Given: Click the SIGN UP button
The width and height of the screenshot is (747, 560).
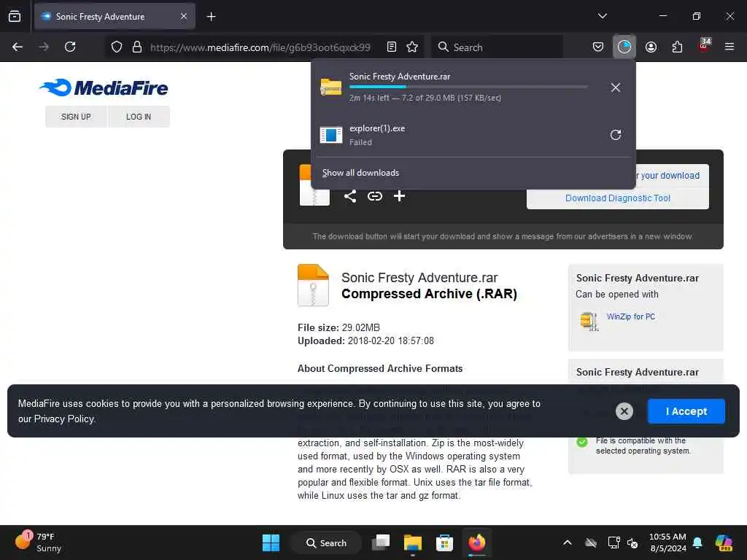Looking at the screenshot, I should click(x=76, y=117).
